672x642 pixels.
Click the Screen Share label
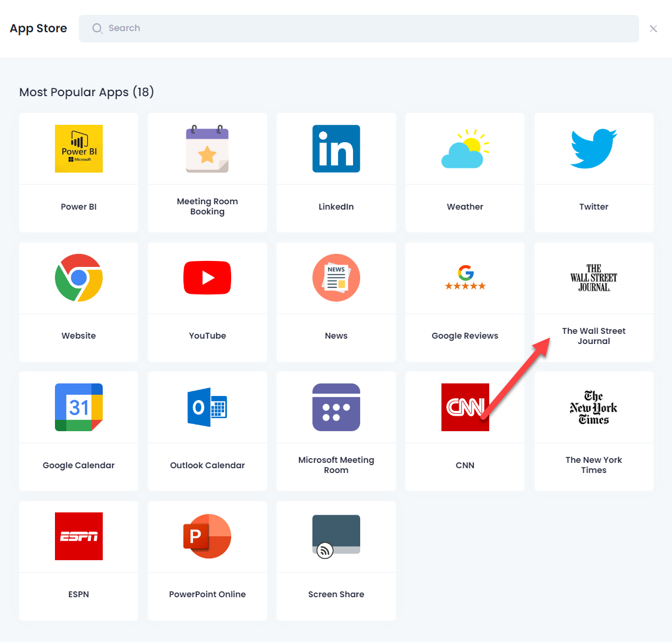(x=336, y=594)
